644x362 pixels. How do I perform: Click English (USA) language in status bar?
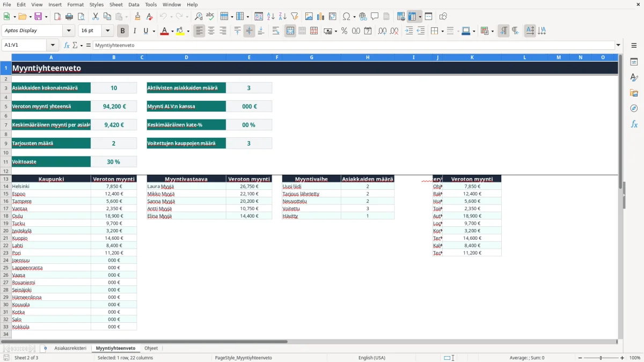click(372, 358)
